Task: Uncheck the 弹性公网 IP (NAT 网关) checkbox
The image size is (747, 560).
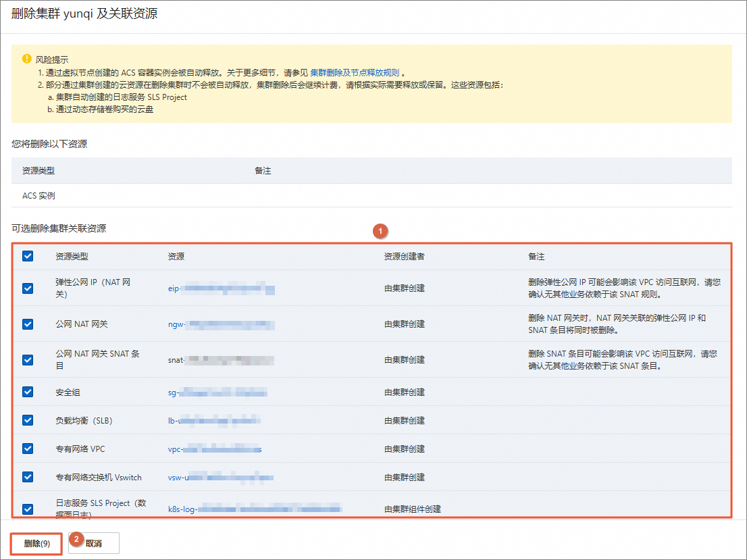Action: click(28, 288)
